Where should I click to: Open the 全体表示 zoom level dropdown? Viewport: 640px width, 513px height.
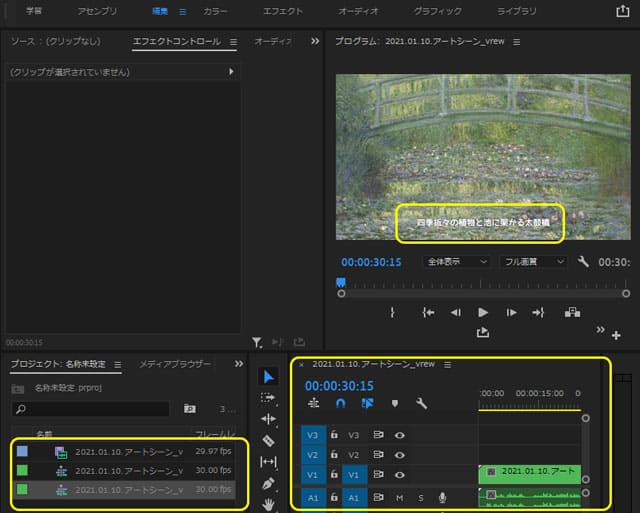pyautogui.click(x=457, y=261)
